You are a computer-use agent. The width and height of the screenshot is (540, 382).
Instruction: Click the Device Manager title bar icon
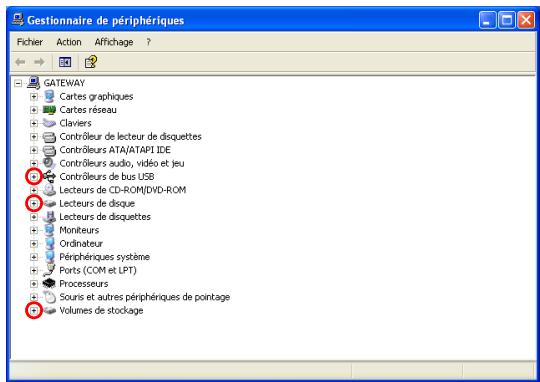18,20
